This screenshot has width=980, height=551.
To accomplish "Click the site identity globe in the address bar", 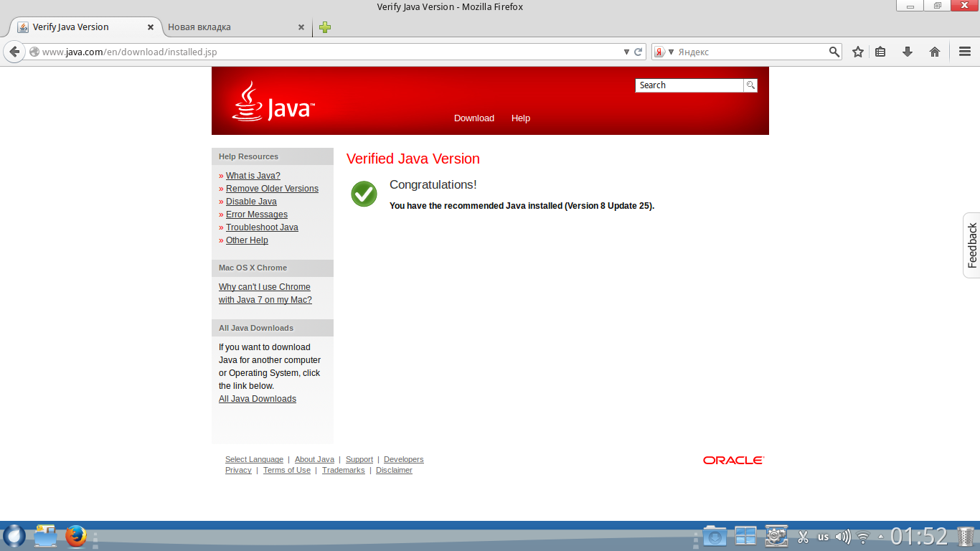I will (34, 52).
